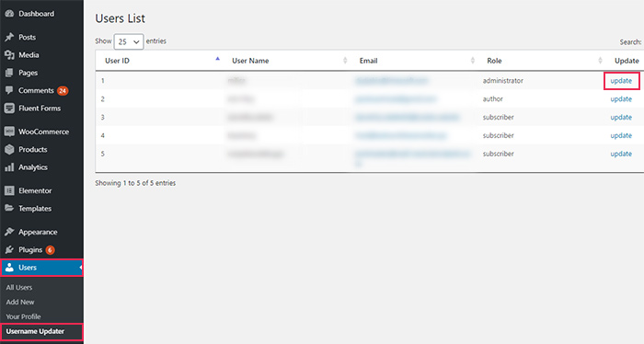
Task: Click the Comments speech bubble icon
Action: pos(9,90)
